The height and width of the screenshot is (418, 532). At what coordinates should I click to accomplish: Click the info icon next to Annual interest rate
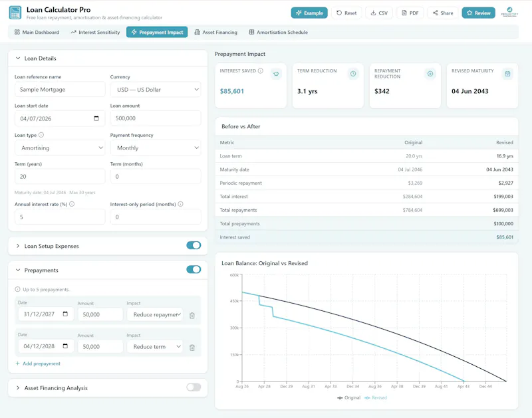point(72,204)
